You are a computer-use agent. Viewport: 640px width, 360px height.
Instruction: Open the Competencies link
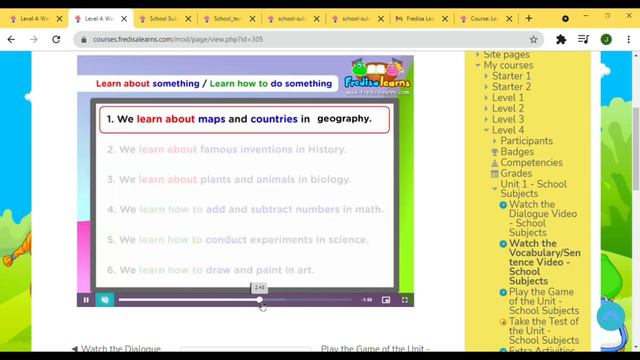tap(531, 162)
